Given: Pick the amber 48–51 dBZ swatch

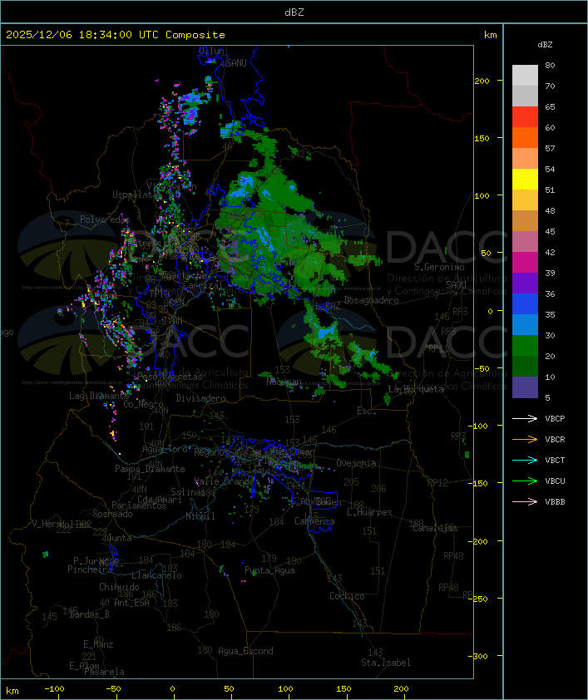Looking at the screenshot, I should pos(525,200).
